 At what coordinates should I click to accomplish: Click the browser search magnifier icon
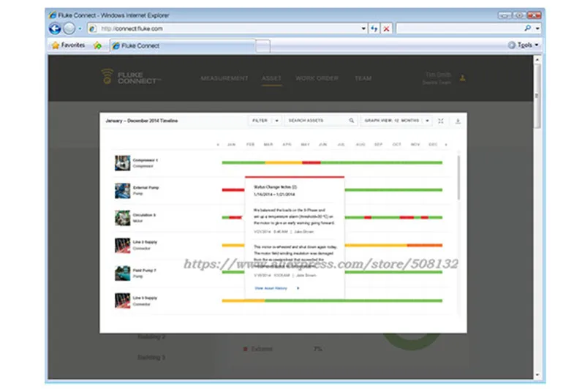[x=527, y=28]
